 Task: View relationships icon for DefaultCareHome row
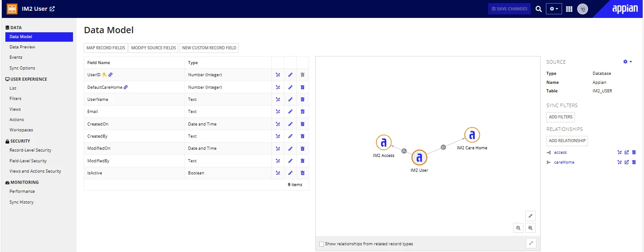click(278, 87)
